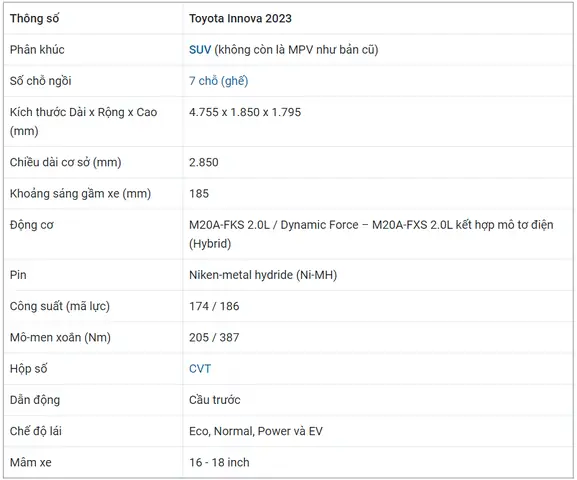Select the ground clearance value '185'
Viewport: 577px width, 480px height.
point(199,194)
